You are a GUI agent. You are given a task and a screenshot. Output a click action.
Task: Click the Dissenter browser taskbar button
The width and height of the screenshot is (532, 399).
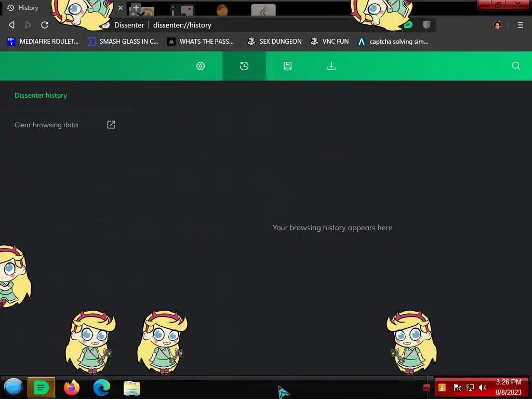pyautogui.click(x=41, y=387)
